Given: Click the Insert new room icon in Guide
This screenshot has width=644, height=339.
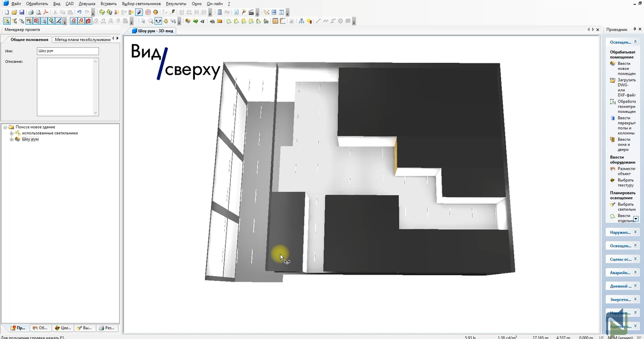Looking at the screenshot, I should point(612,63).
